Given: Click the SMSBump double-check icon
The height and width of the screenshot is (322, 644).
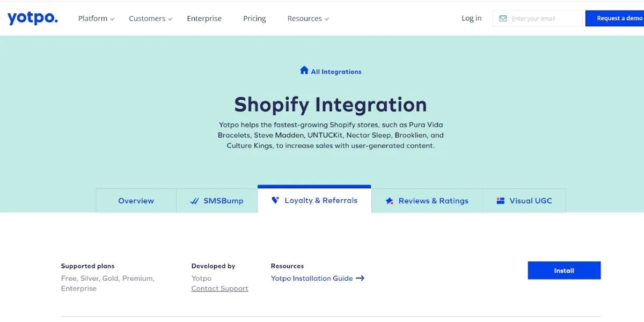Looking at the screenshot, I should click(194, 201).
